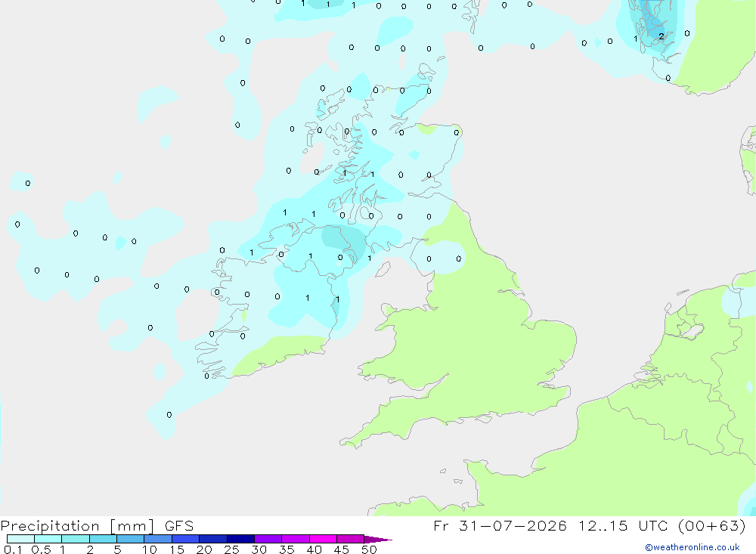Viewport: 756px width, 554px height.
Task: Click the "10" legend scale label
Action: (150, 549)
